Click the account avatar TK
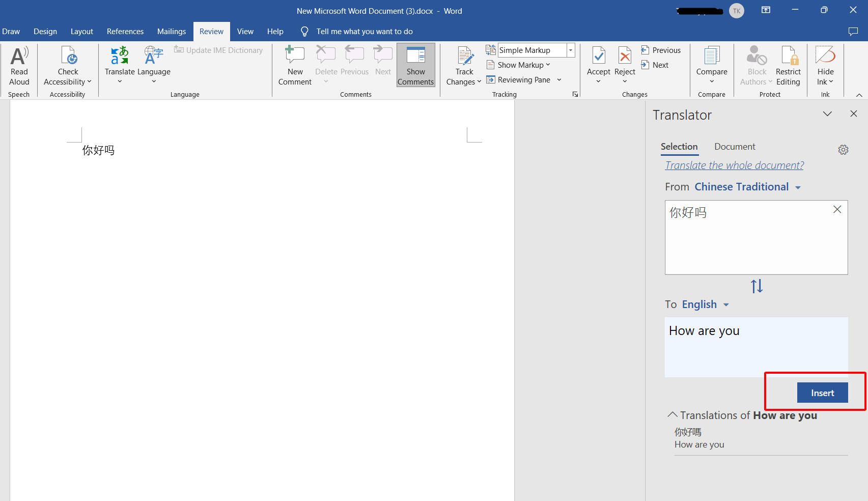Screen dimensions: 868x501 point(737,11)
